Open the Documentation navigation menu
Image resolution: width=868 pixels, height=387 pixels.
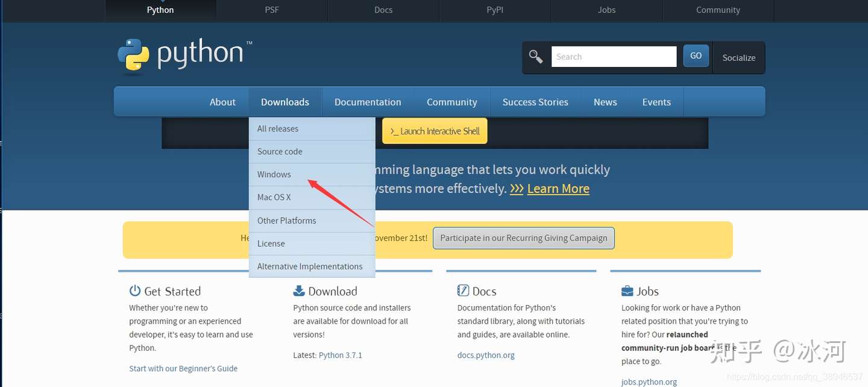368,102
